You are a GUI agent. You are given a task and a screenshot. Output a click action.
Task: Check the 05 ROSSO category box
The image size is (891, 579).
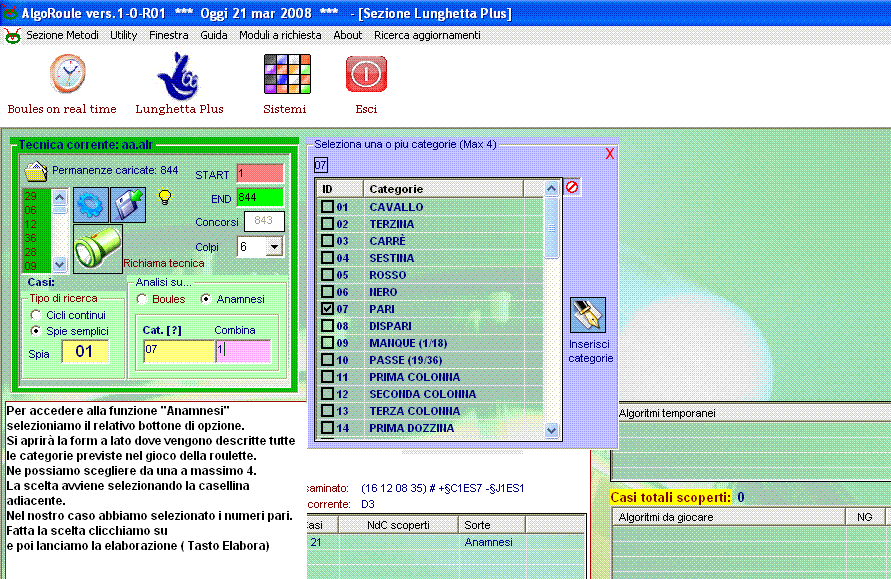(327, 274)
